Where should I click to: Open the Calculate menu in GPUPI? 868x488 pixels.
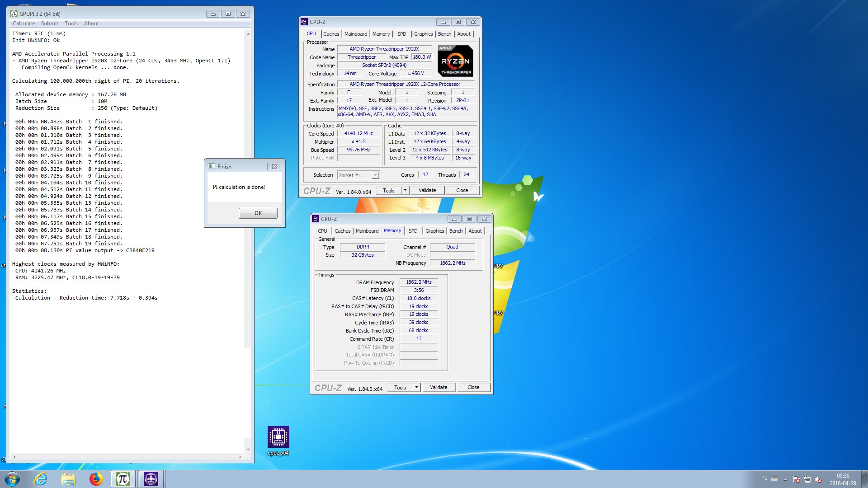(24, 23)
